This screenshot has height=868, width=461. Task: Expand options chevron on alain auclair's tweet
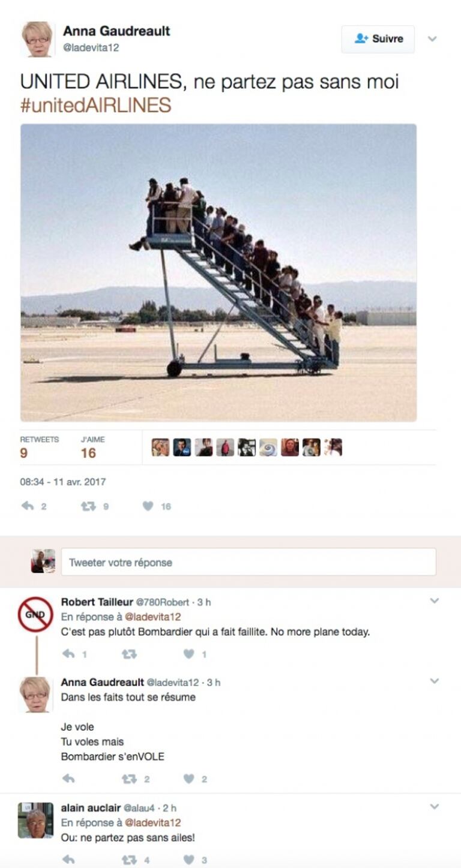point(435,807)
